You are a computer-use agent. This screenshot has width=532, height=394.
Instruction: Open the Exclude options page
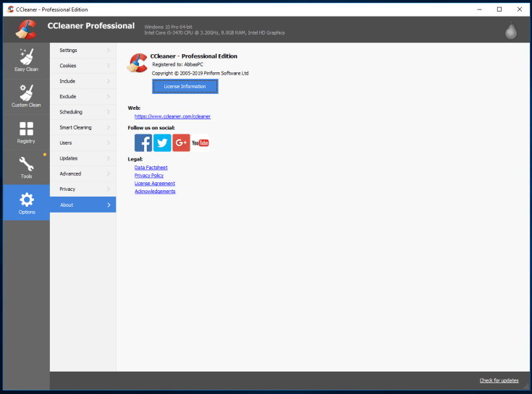coord(83,97)
